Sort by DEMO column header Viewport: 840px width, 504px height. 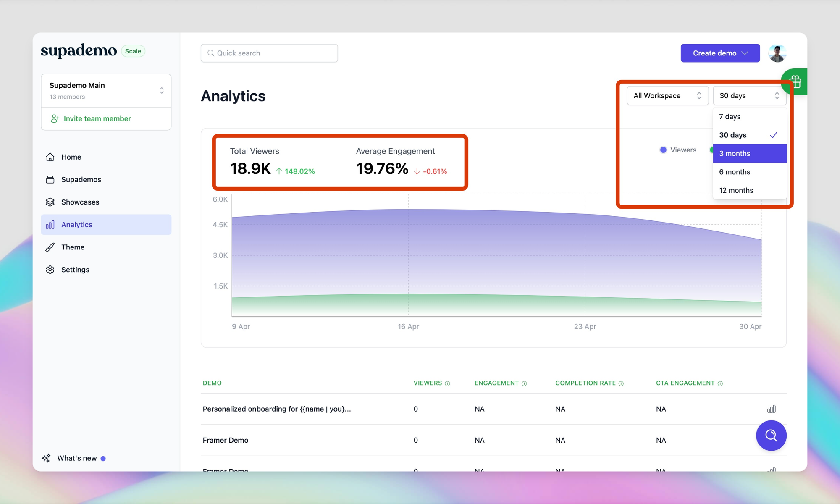212,383
